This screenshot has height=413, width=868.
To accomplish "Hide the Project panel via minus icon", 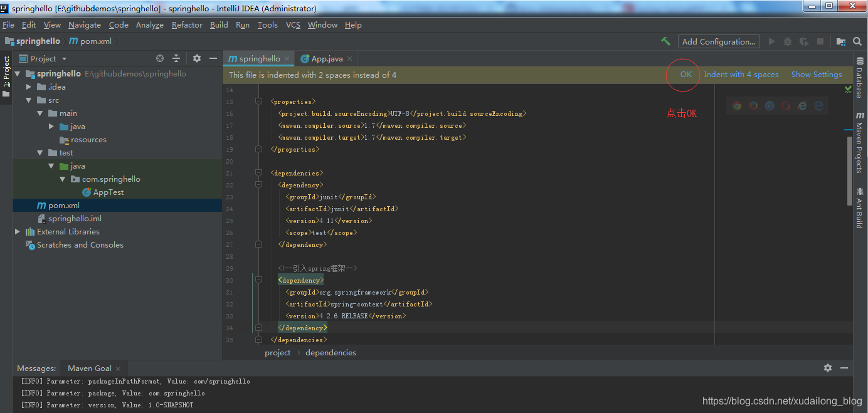I will (x=213, y=58).
